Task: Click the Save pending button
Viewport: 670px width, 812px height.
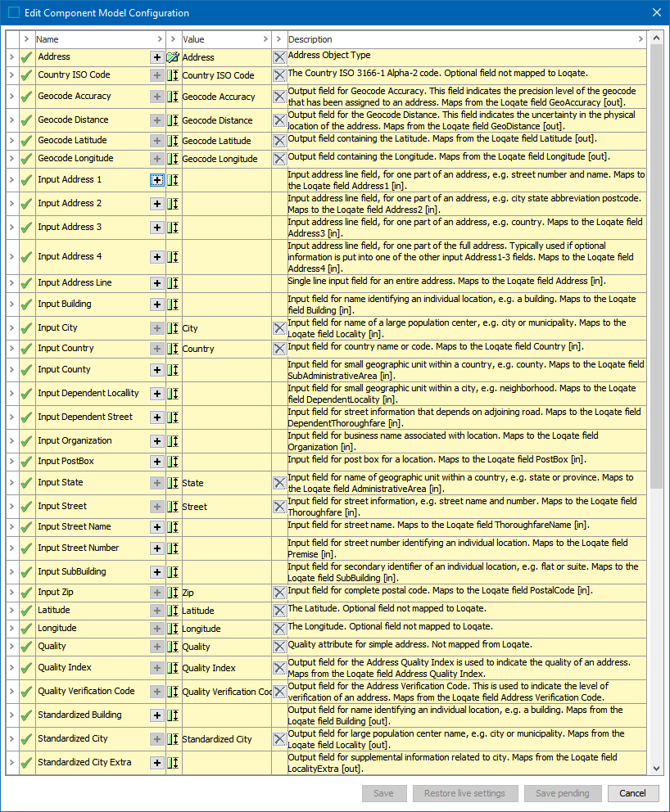Action: tap(563, 793)
